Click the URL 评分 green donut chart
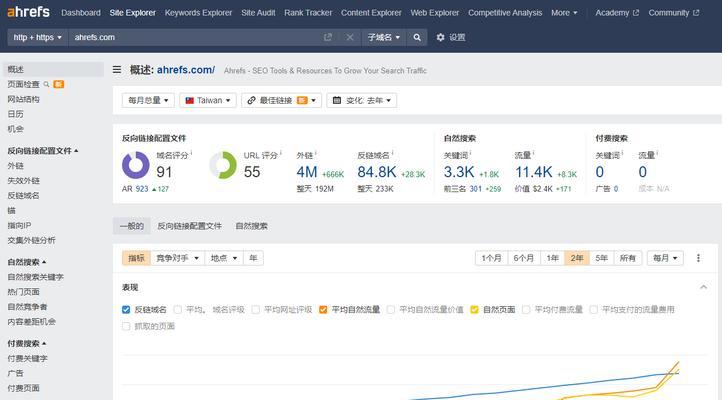The image size is (722, 400). (x=223, y=165)
